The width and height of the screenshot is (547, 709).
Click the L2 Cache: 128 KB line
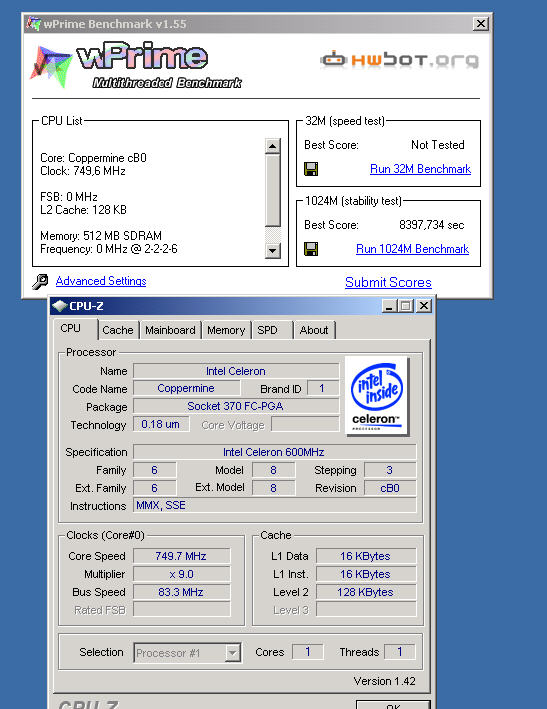83,210
